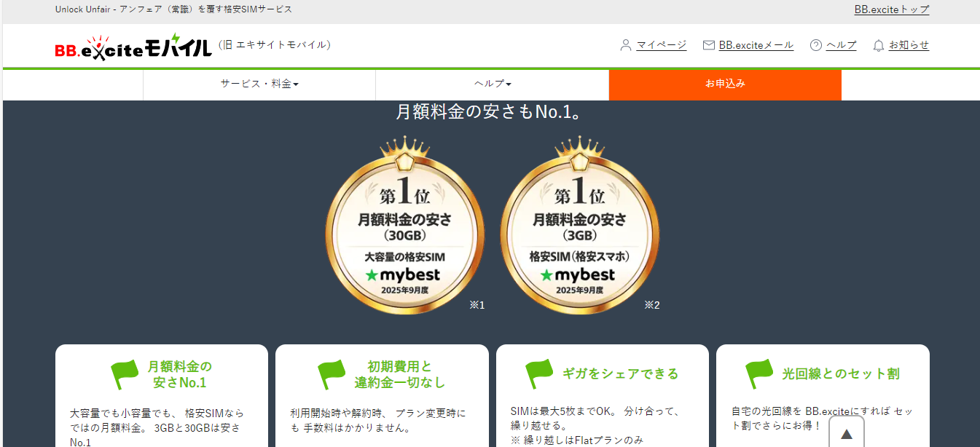The image size is (980, 447).
Task: Click the envelope icon beside BB.exciteメール
Action: pyautogui.click(x=708, y=45)
